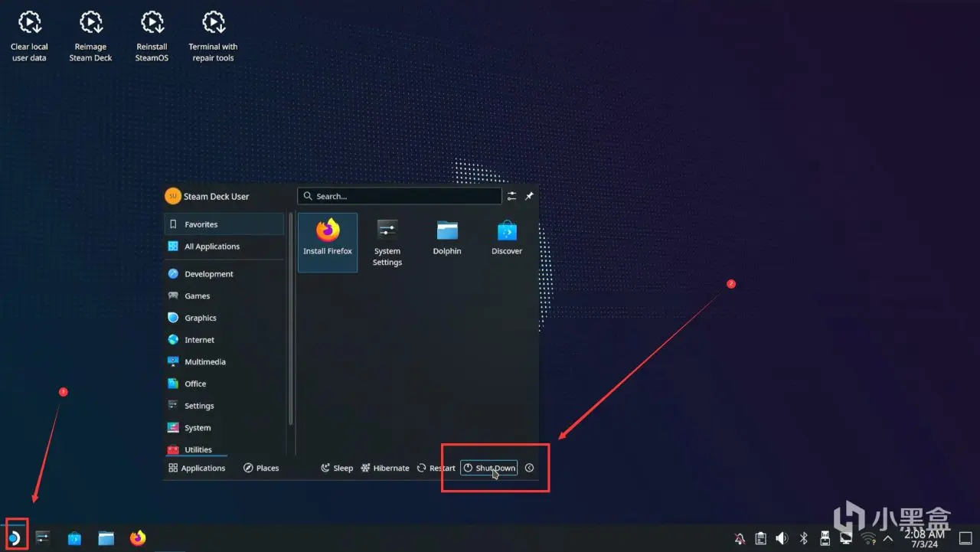Open System Settings from the taskbar
The width and height of the screenshot is (980, 552).
(43, 538)
